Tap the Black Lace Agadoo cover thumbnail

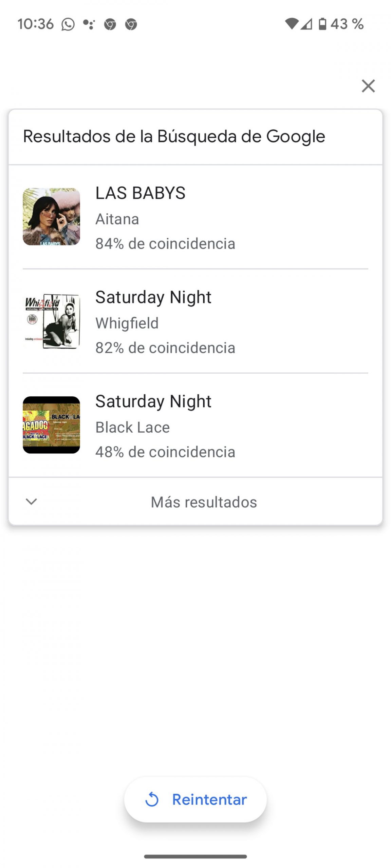[51, 425]
